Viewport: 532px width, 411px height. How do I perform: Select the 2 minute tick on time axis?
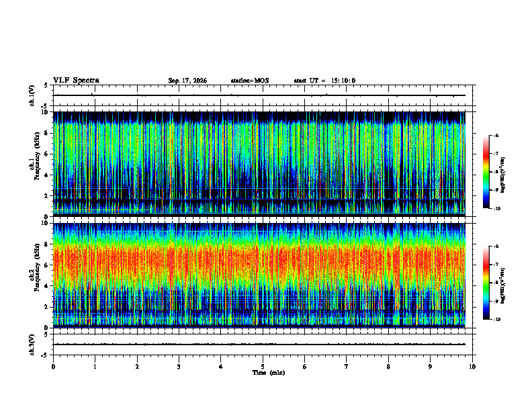(137, 367)
